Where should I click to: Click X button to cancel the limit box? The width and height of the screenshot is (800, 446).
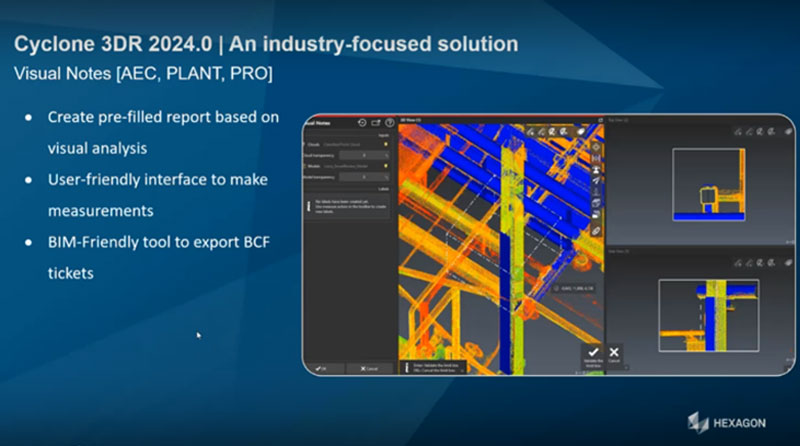[614, 354]
